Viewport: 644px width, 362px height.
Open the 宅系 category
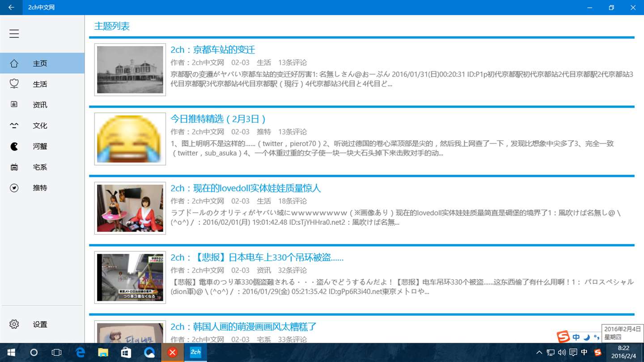point(42,167)
